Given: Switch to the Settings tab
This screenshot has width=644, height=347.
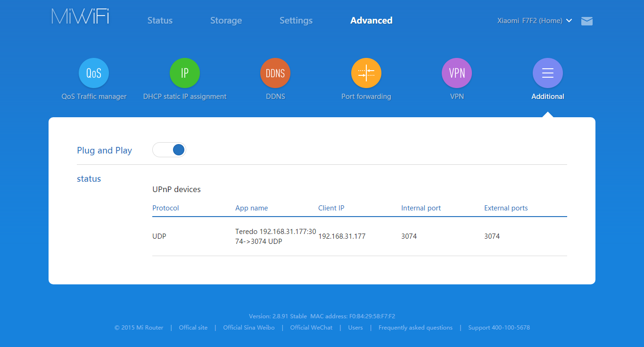Looking at the screenshot, I should click(296, 21).
